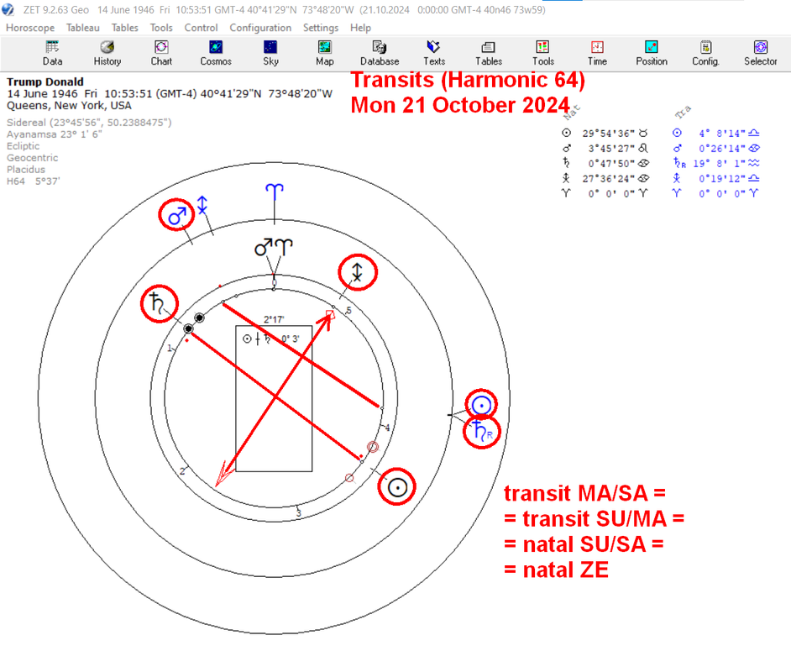Viewport: 791px width, 672px height.
Task: Click the Sidereal zodiac setting line
Action: point(89,123)
